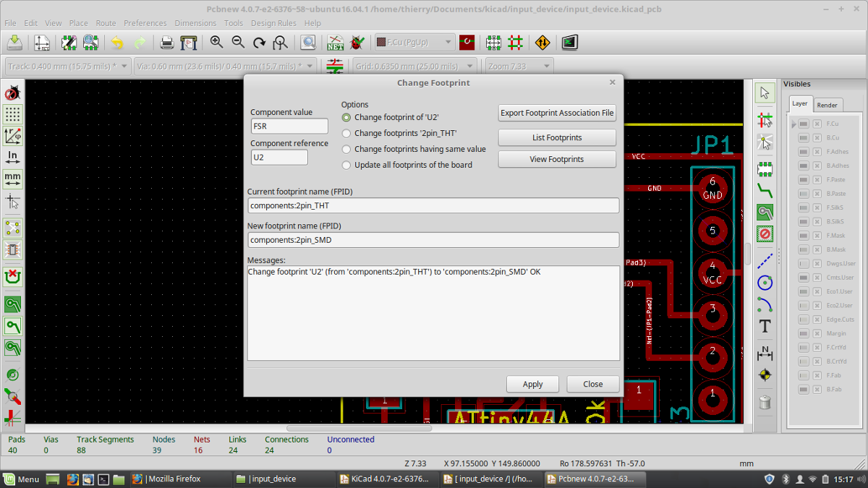Screen dimensions: 868x488
Task: Select the draw arc tool
Action: [x=765, y=304]
